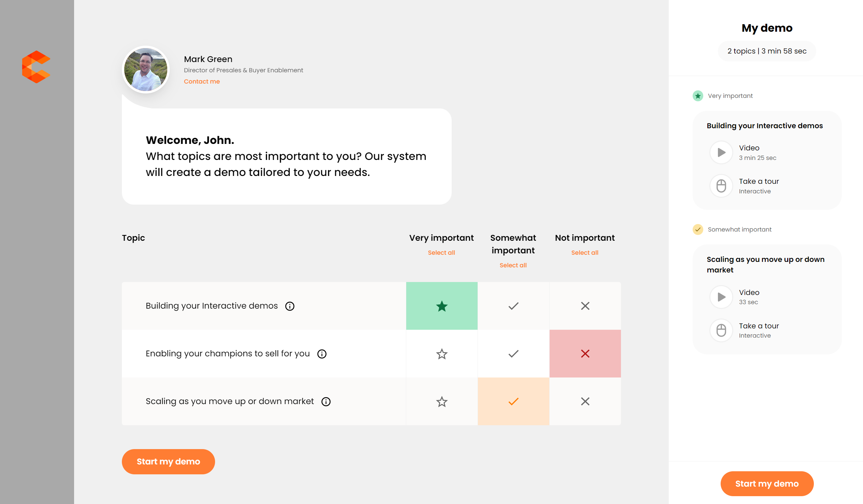Click mouse icon for Building demos tour
Screen dimensions: 863x504
click(x=721, y=186)
